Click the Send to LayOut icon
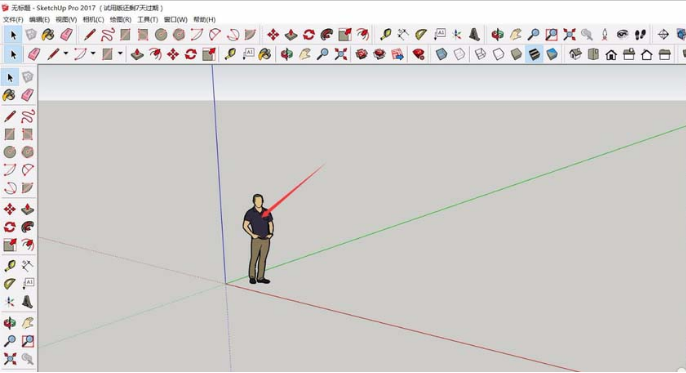This screenshot has width=686, height=373. click(397, 54)
